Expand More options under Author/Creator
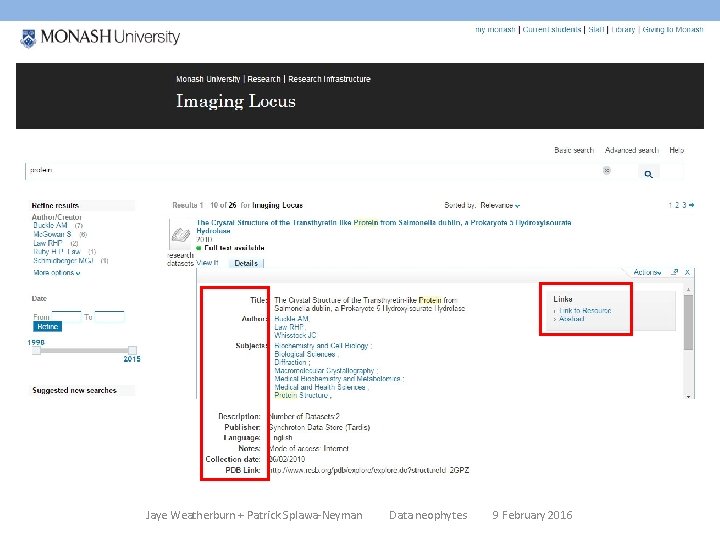Screen dimensions: 720x540 [56, 272]
